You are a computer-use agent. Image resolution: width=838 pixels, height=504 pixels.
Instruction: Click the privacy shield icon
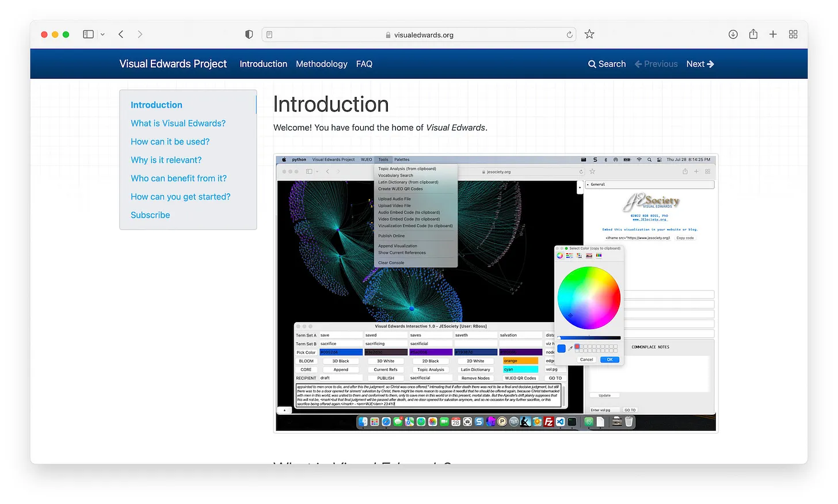[249, 35]
